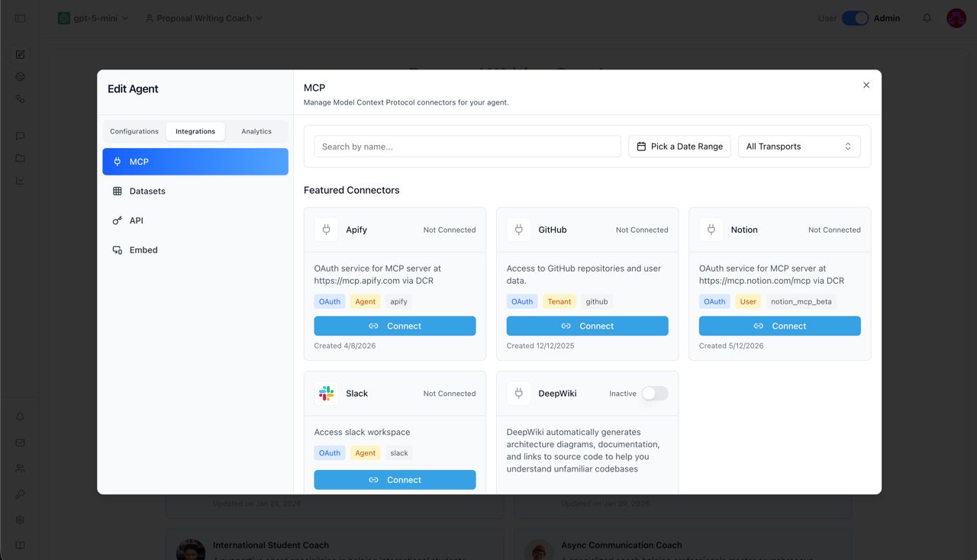
Task: Click the Featured Connectors heading
Action: (x=352, y=190)
